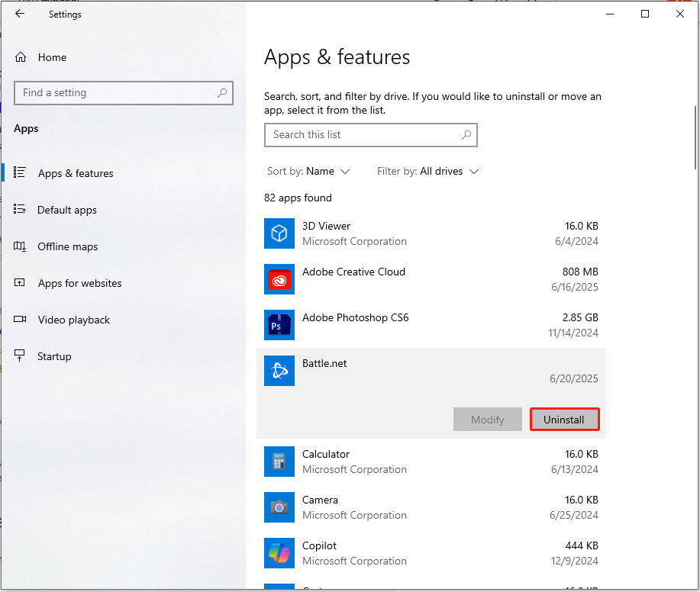Select the Copilot app icon
This screenshot has height=592, width=700.
(279, 553)
